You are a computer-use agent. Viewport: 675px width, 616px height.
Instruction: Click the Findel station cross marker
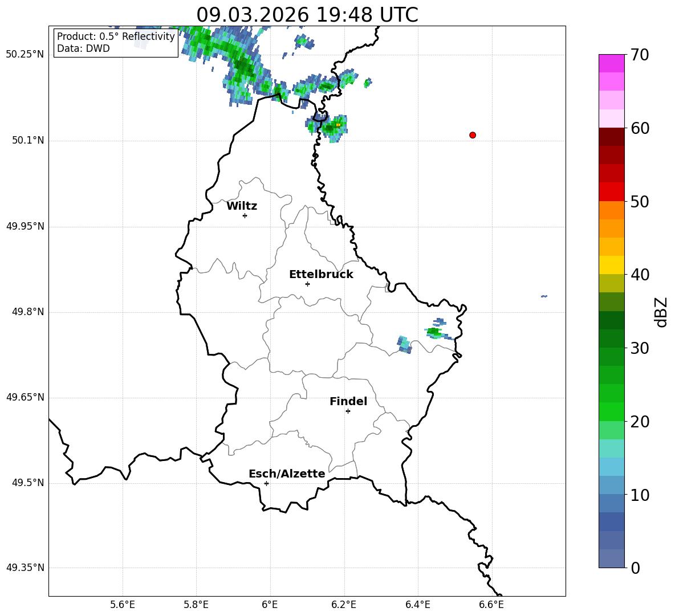click(348, 411)
